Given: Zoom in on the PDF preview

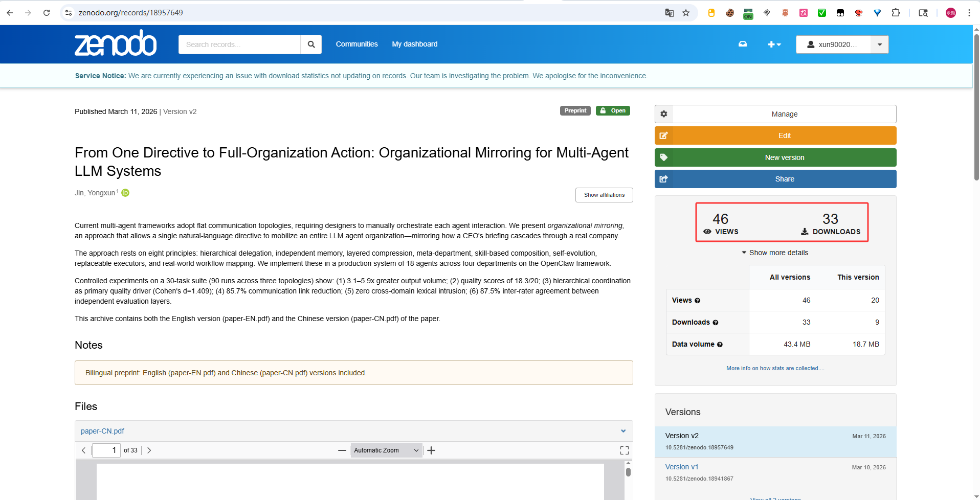Looking at the screenshot, I should point(431,450).
